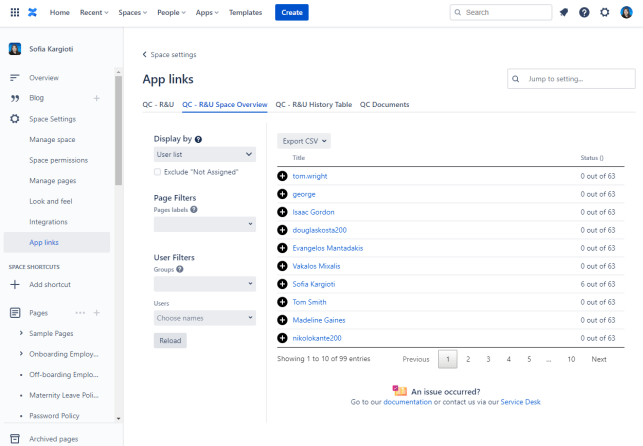Click the Pages document icon

[x=15, y=313]
